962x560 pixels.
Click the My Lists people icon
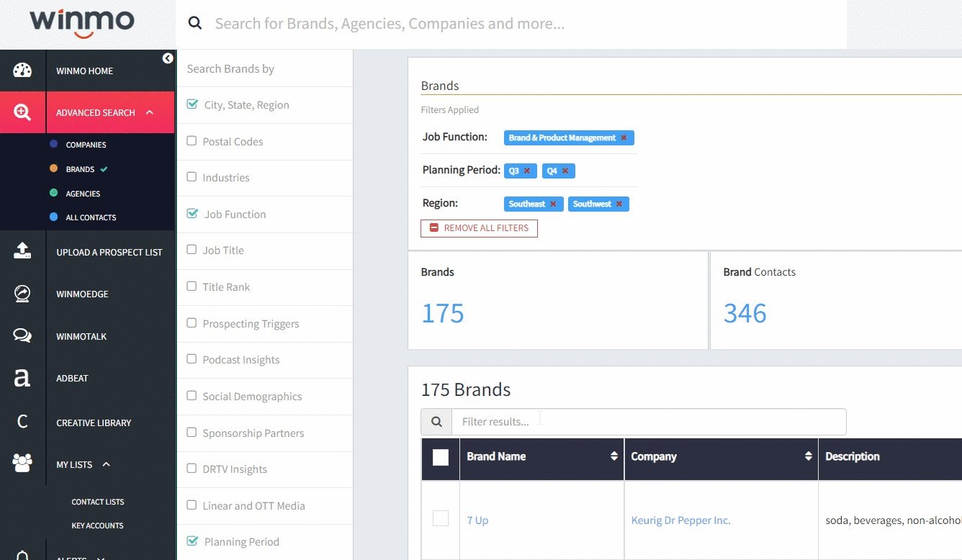(x=22, y=463)
